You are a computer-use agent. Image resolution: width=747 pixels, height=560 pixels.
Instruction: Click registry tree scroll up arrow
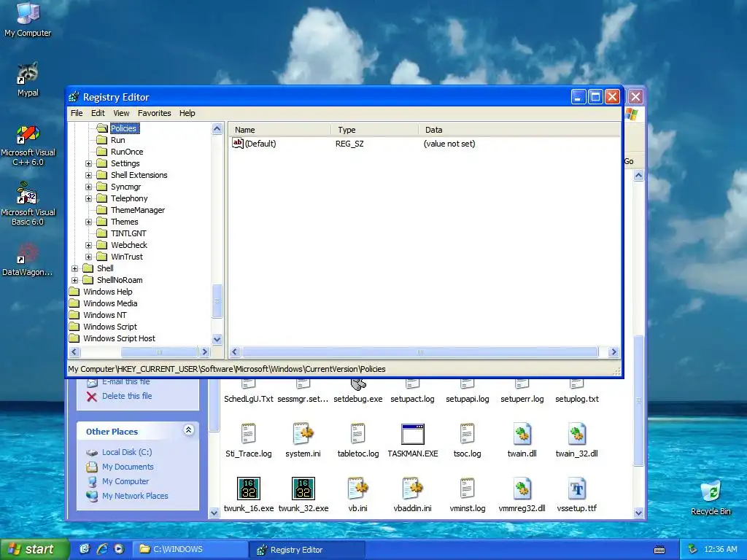pos(217,128)
